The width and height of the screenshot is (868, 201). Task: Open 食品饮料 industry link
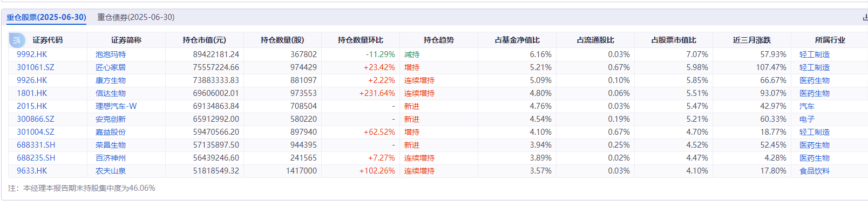(815, 171)
